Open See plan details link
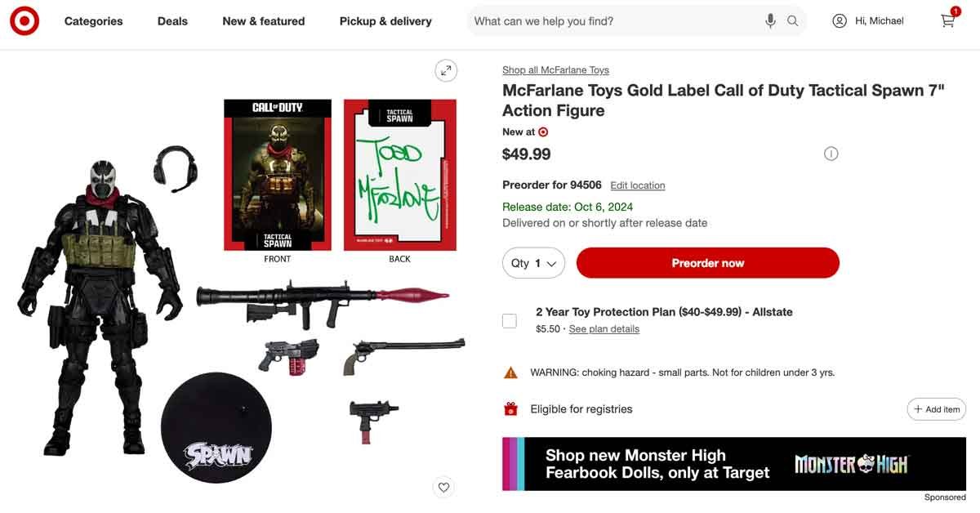The height and width of the screenshot is (513, 980). coord(604,329)
